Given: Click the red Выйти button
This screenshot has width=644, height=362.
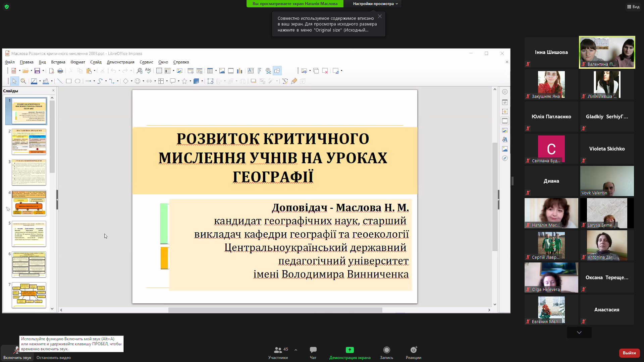Looking at the screenshot, I should [629, 353].
